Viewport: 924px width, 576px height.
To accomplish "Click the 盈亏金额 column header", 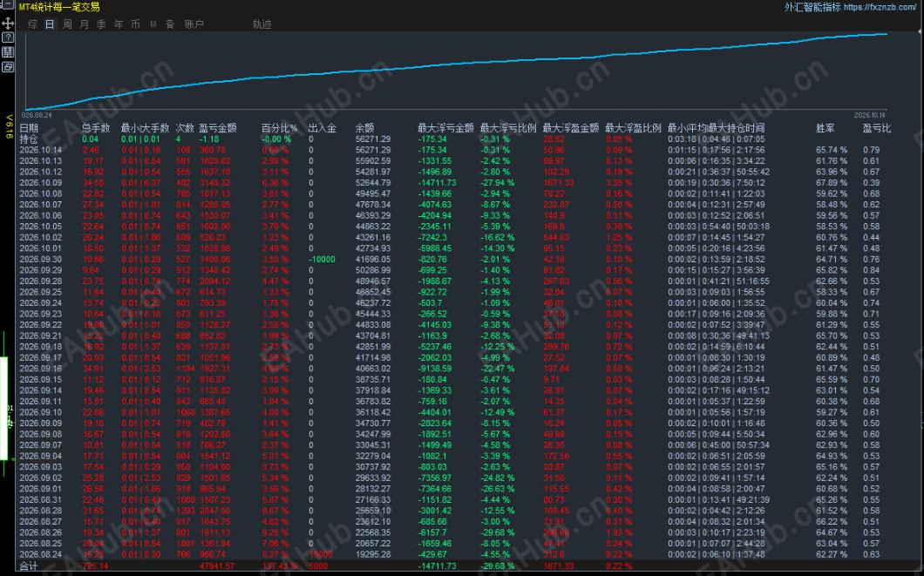I will (x=218, y=128).
